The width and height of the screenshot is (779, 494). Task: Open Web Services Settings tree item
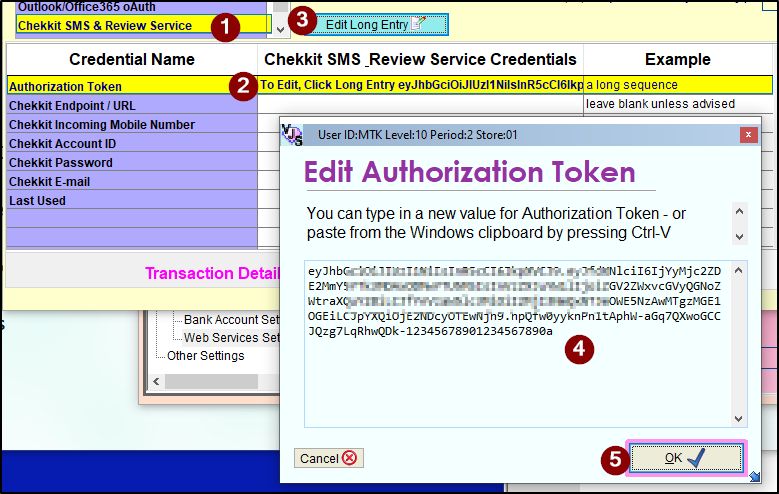232,337
